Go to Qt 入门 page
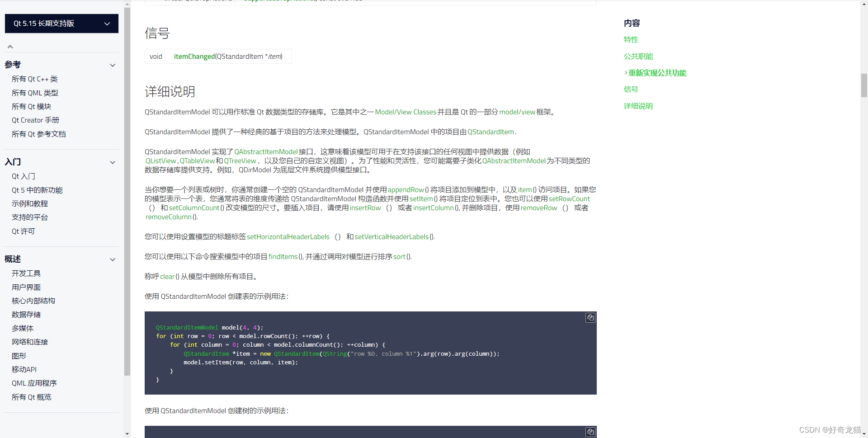The height and width of the screenshot is (438, 868). [x=23, y=176]
